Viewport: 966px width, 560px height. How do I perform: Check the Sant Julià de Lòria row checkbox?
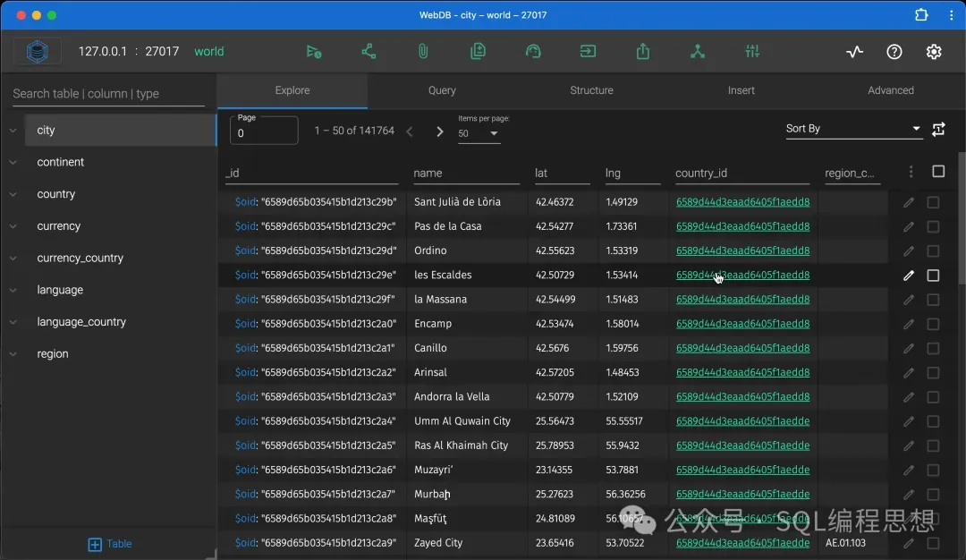tap(933, 202)
